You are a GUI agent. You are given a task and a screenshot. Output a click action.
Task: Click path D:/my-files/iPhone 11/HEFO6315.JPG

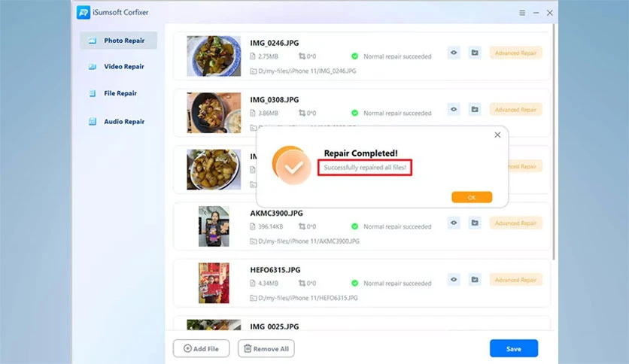click(x=308, y=298)
